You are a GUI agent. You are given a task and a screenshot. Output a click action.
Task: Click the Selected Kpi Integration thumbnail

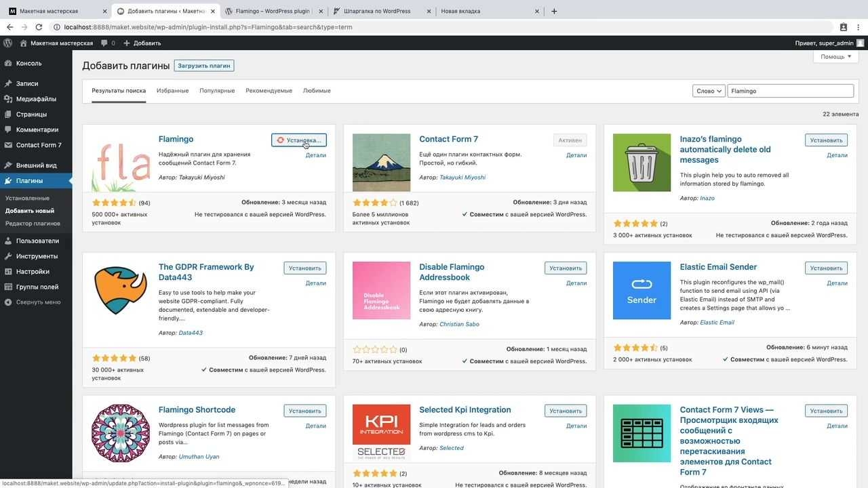[x=381, y=434]
